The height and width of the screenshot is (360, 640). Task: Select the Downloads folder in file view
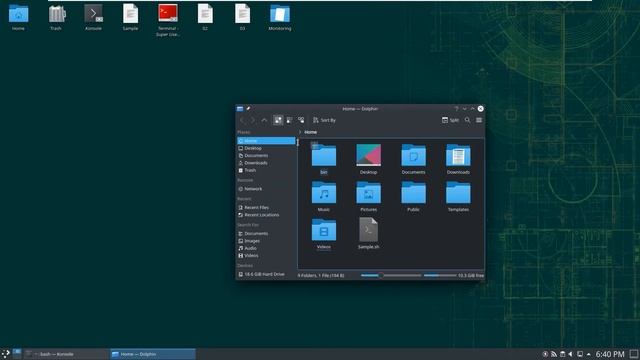(458, 158)
